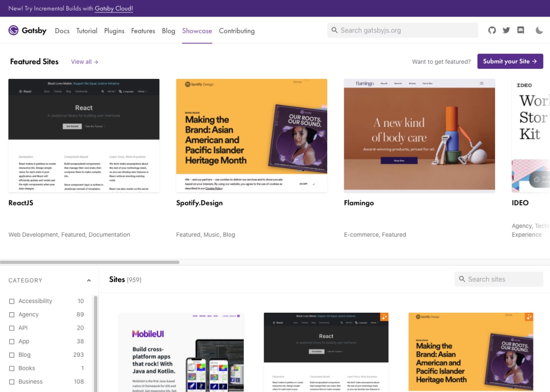Open the IDEO featured thumbnail
550x392 pixels.
point(531,135)
